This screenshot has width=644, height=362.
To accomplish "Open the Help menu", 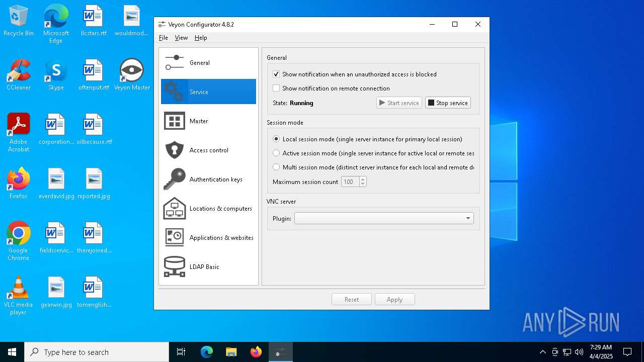I will 201,38.
